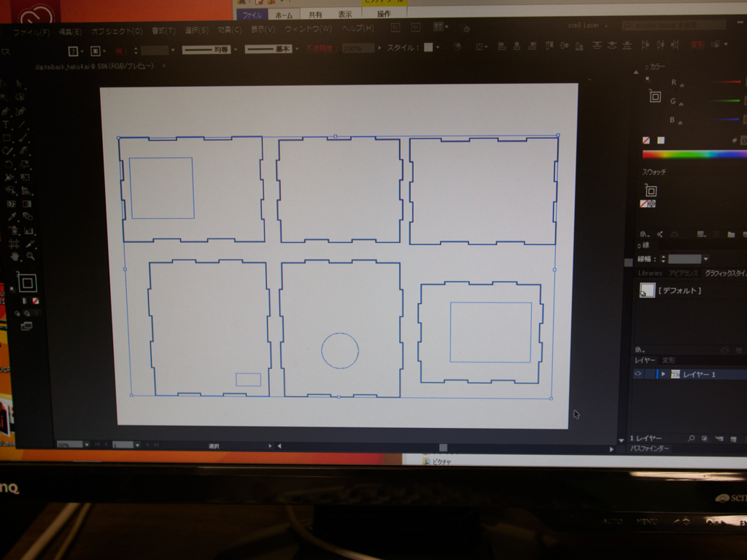Screen dimensions: 747x560
Task: Select the Direct Selection tool
Action: (19, 84)
